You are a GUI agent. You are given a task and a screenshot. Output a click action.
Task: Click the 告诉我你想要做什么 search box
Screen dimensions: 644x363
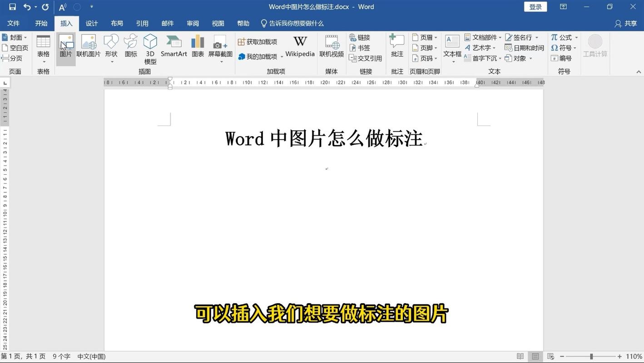292,23
